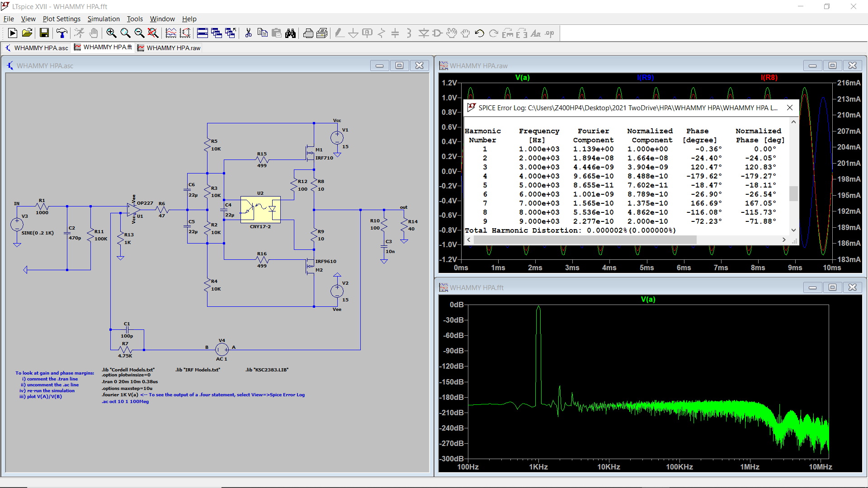Click the Total Harmonic Distortion line
868x488 pixels.
(x=571, y=230)
